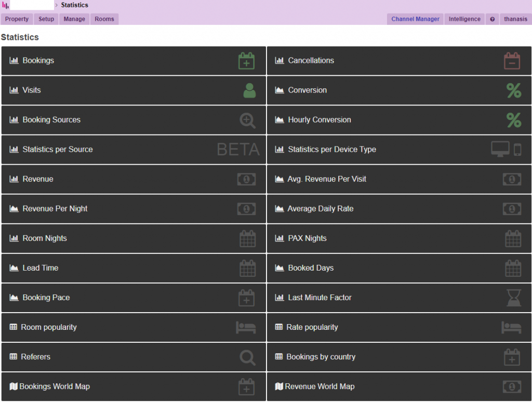Open the Manage menu
Screen dimensions: 532x402
(x=74, y=19)
